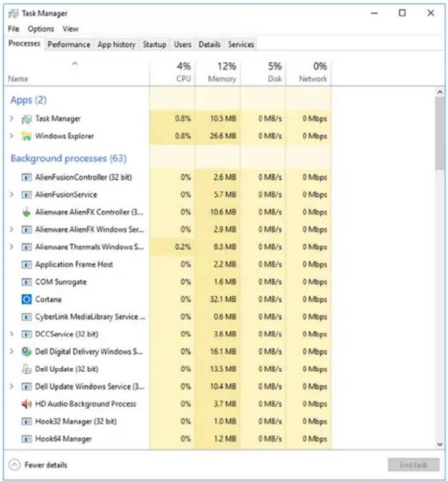
Task: Click the Dell Digital Delivery icon
Action: point(26,352)
